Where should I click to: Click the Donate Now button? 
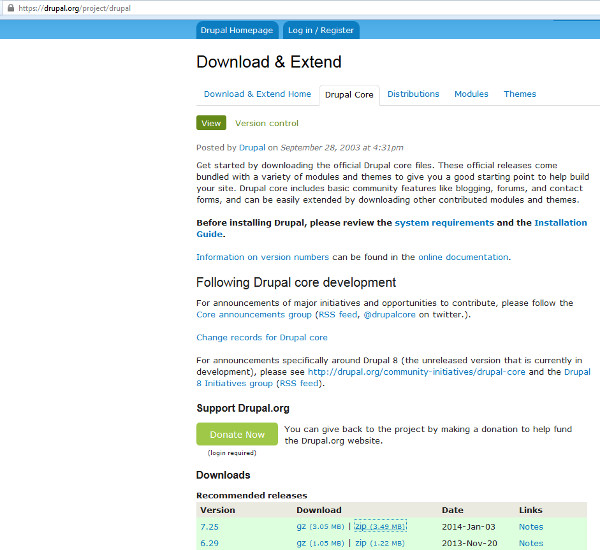[237, 434]
